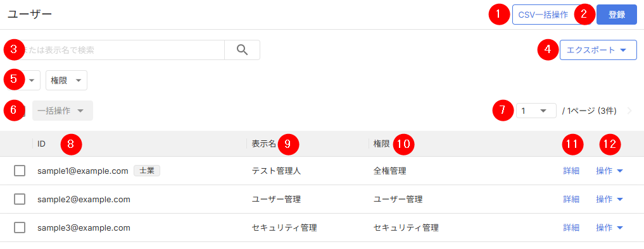Open 操作 menu for sample3@example.com
Image resolution: width=644 pixels, height=249 pixels.
pos(610,228)
